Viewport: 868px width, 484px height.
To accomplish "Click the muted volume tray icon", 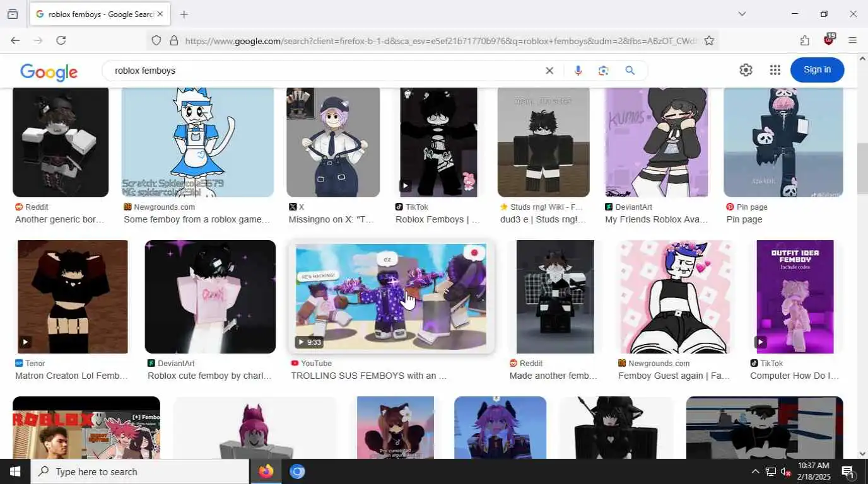I will pyautogui.click(x=786, y=471).
